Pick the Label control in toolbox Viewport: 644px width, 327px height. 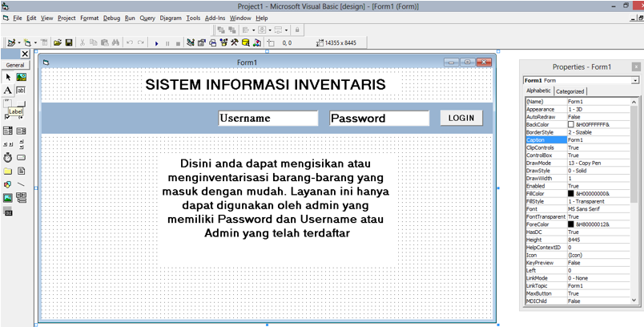click(8, 91)
